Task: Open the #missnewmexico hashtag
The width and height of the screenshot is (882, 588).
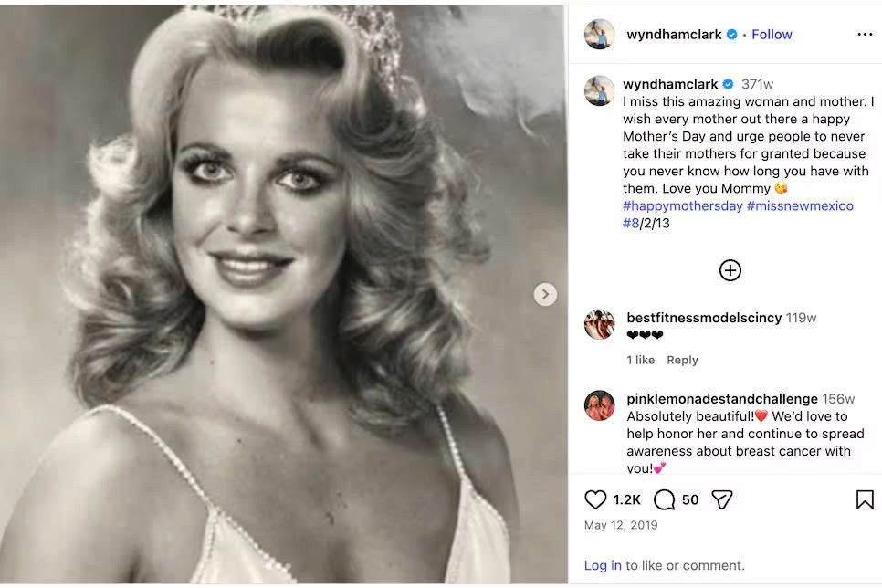Action: click(x=800, y=206)
